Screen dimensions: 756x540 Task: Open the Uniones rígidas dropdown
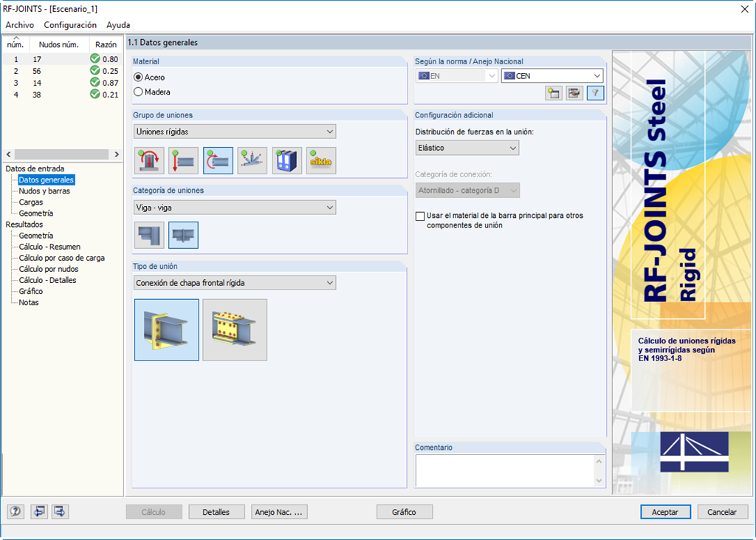(235, 131)
